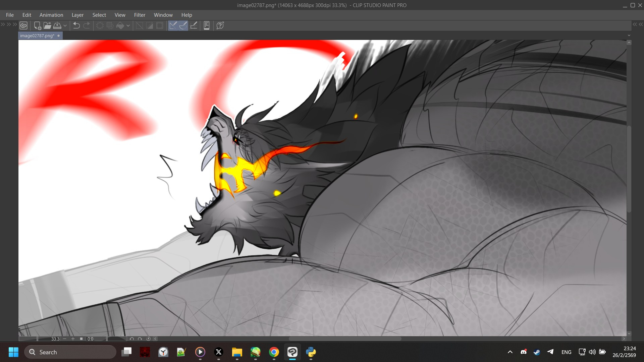Click the Clip Studio launcher icon
Image resolution: width=644 pixels, height=362 pixels.
[23, 25]
